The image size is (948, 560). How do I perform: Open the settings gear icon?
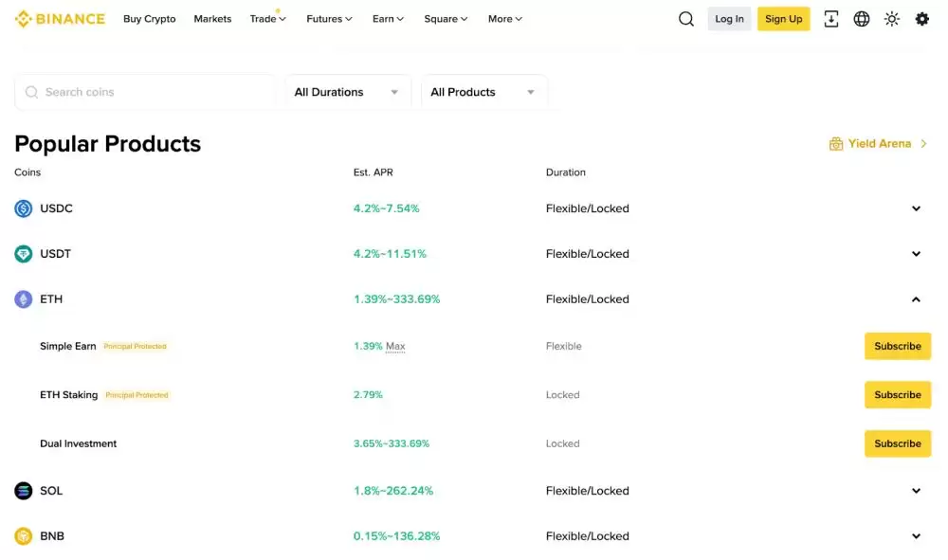922,19
